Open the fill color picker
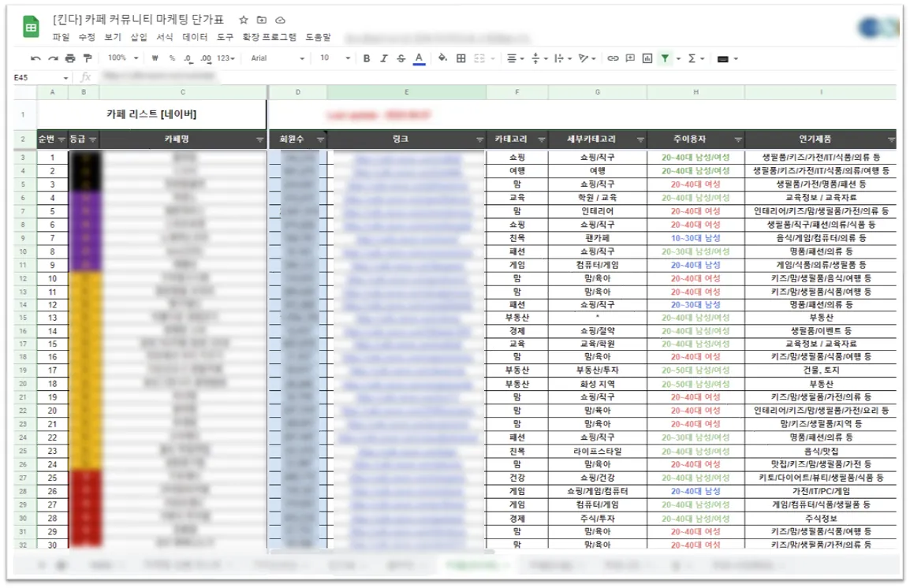Screen dimensions: 910x588 pos(443,58)
